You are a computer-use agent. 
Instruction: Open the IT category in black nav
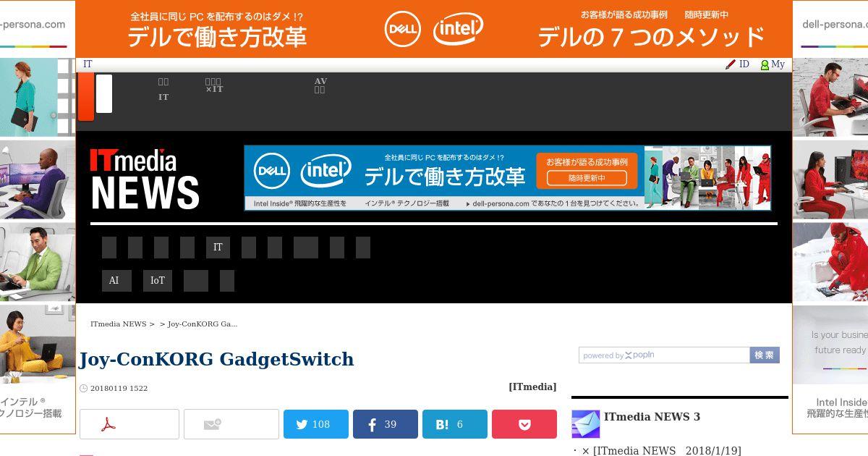[x=218, y=248]
